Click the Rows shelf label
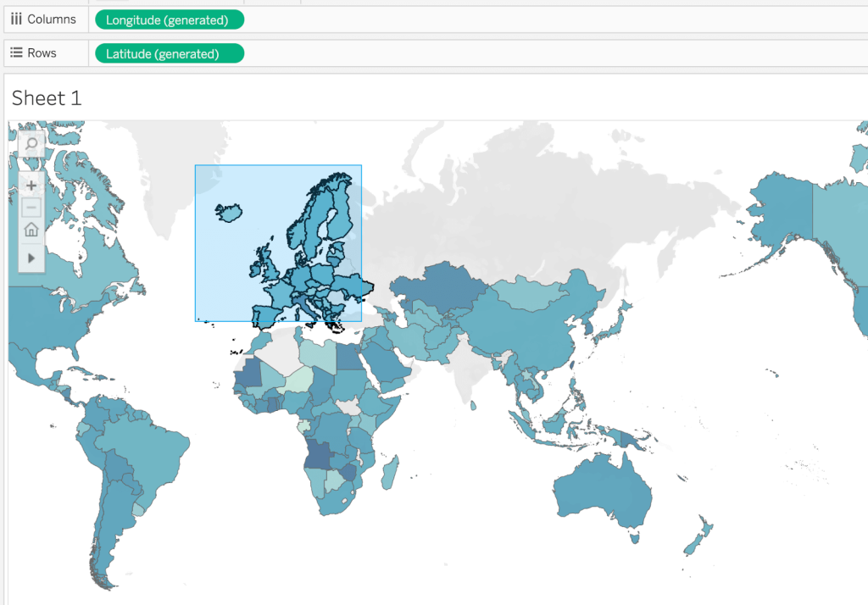Image resolution: width=868 pixels, height=605 pixels. click(x=42, y=53)
